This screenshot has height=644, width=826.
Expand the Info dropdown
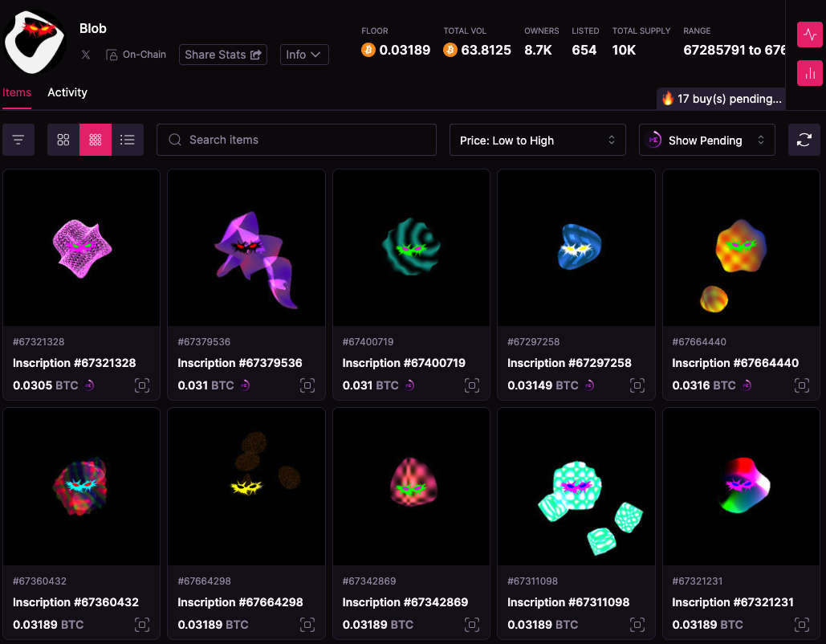pos(304,55)
